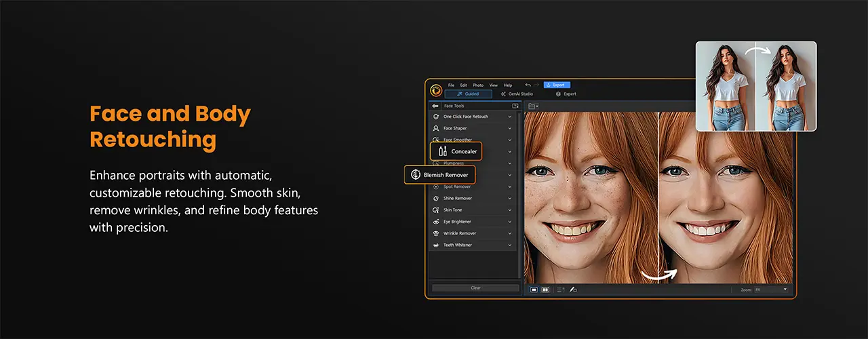Select the Concealer tool
The height and width of the screenshot is (339, 868).
pos(456,151)
